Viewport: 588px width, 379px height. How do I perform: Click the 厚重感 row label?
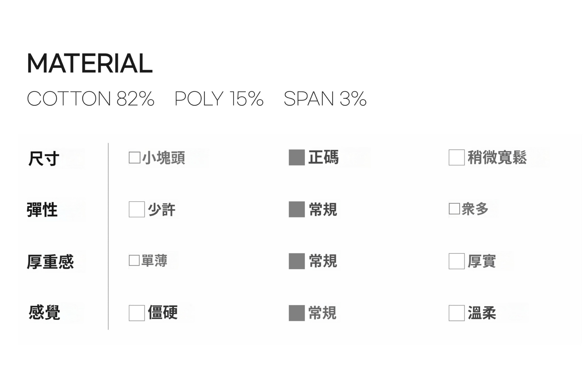50,262
